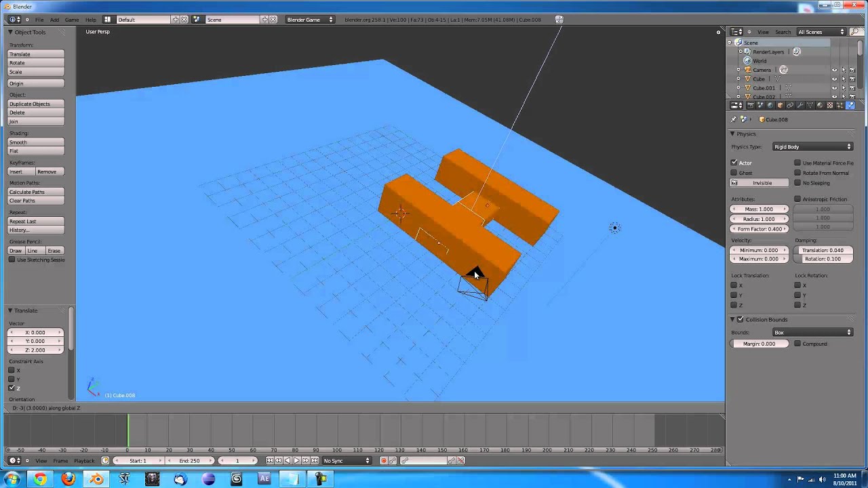Image resolution: width=868 pixels, height=488 pixels.
Task: Open the Bounds Box dropdown
Action: [812, 332]
